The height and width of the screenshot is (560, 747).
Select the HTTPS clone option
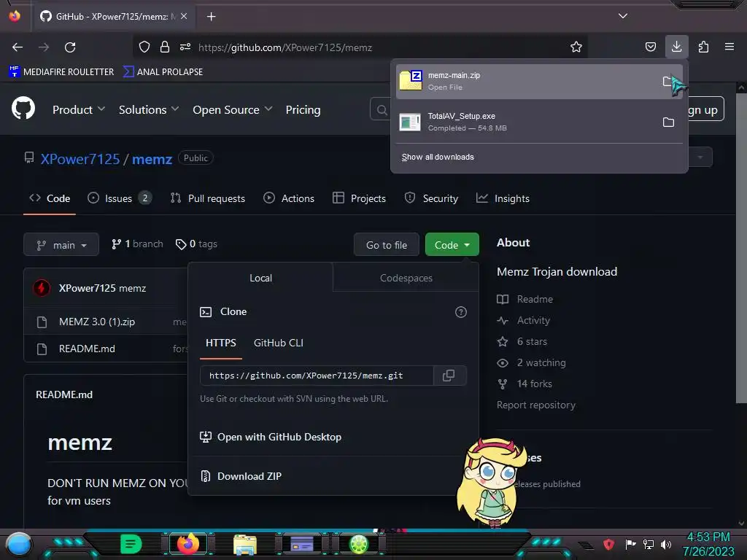[x=220, y=343]
